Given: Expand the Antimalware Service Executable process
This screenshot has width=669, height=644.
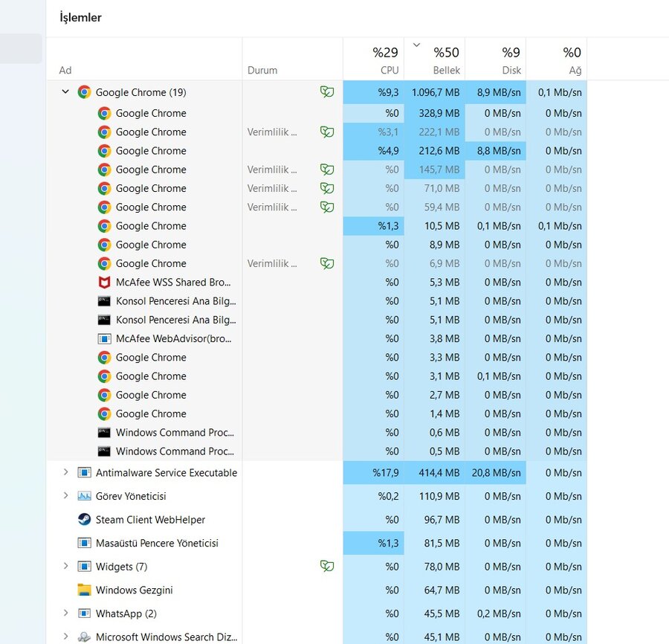Looking at the screenshot, I should click(x=65, y=473).
